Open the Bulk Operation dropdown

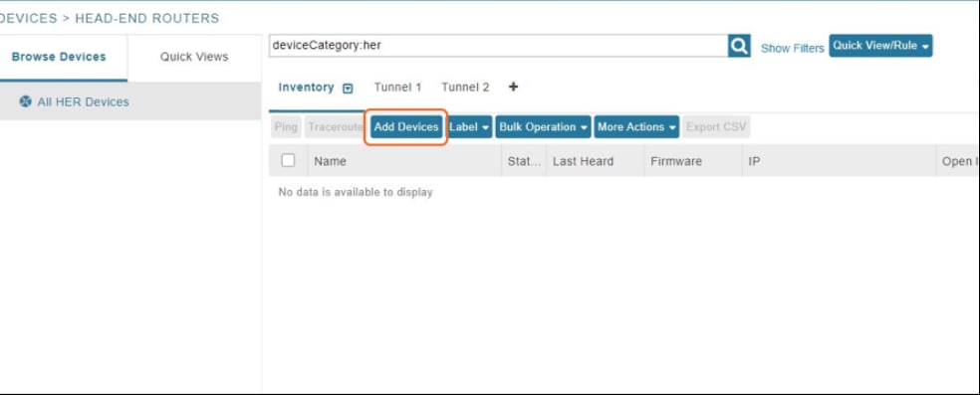point(543,126)
